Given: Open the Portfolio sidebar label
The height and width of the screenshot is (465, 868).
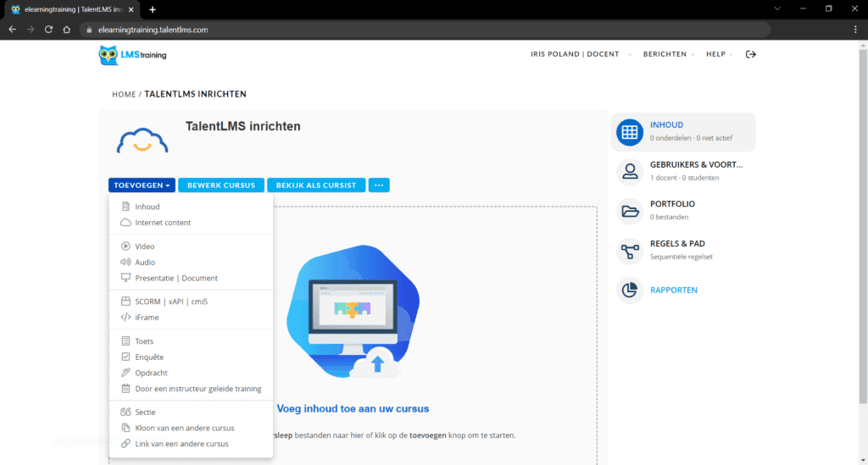Looking at the screenshot, I should coord(672,203).
